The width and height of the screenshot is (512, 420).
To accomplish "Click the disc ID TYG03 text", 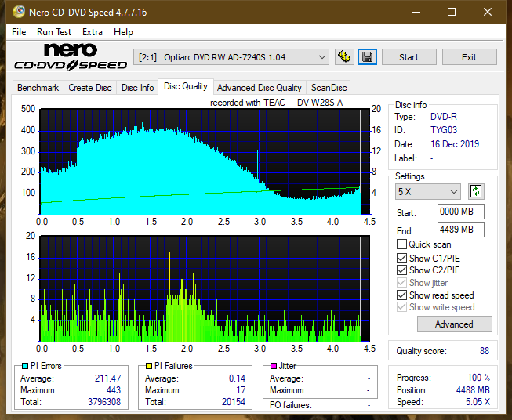I will tap(444, 130).
